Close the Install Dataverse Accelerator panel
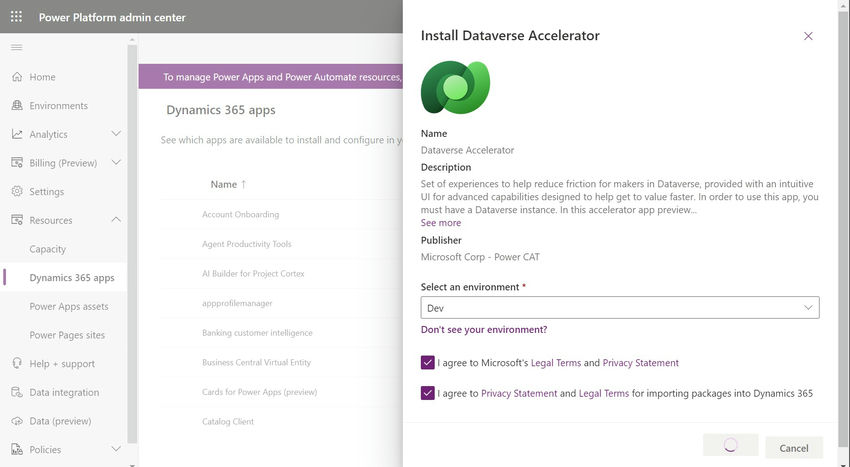Image resolution: width=850 pixels, height=467 pixels. coord(808,36)
